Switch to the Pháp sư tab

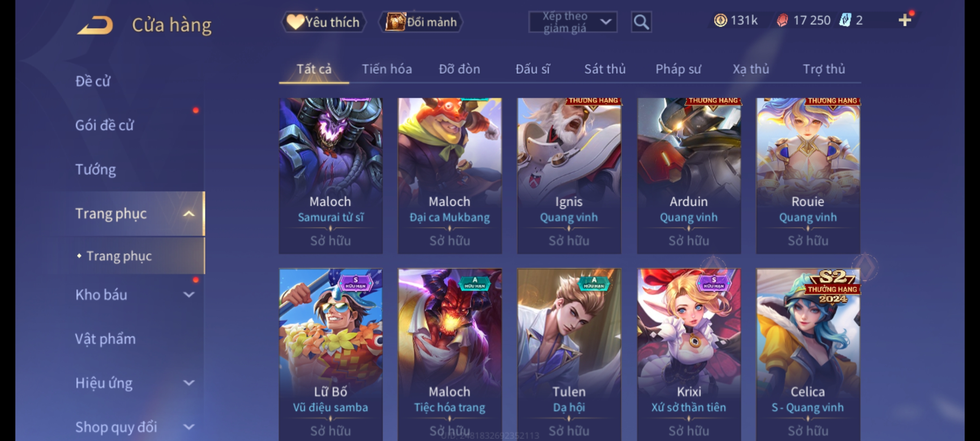[x=678, y=69]
